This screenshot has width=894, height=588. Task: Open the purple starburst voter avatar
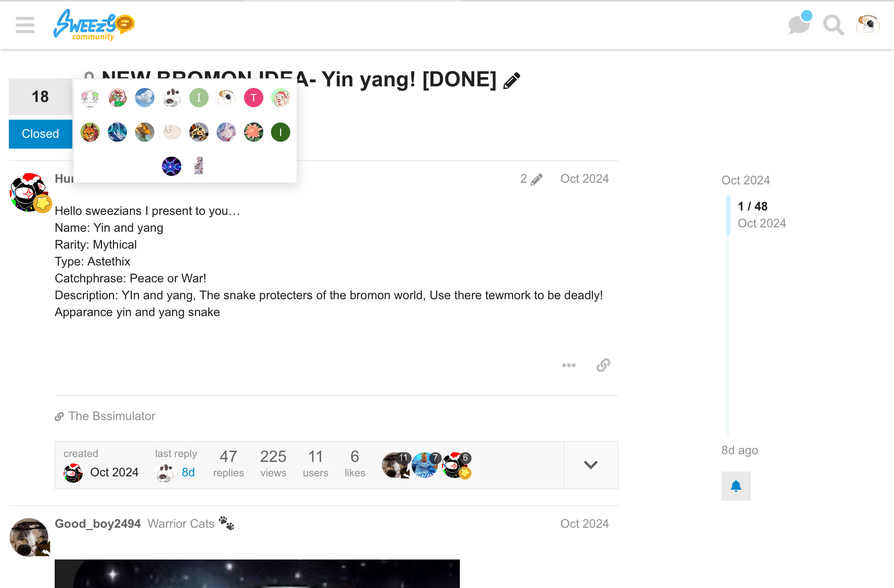(172, 166)
